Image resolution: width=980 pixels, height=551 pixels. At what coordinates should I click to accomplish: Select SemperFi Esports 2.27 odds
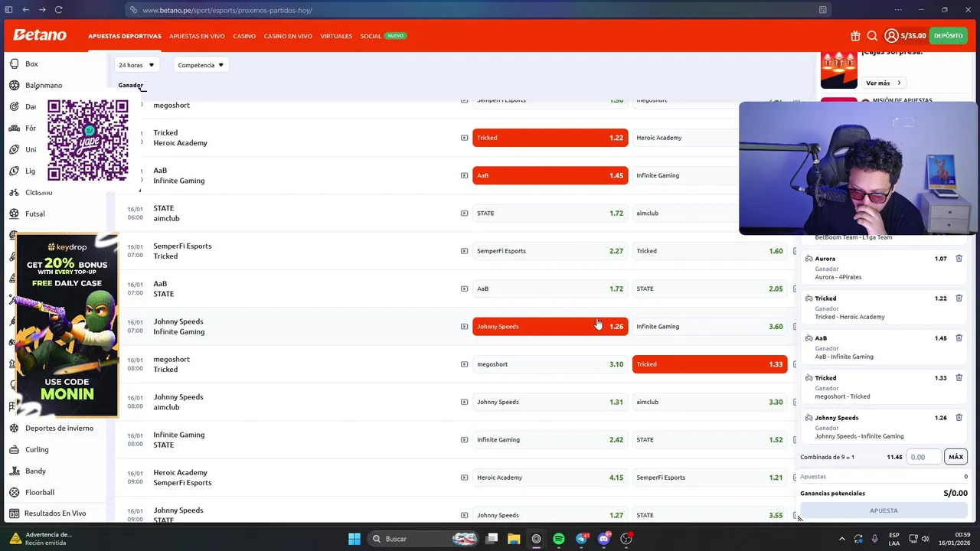tap(550, 251)
